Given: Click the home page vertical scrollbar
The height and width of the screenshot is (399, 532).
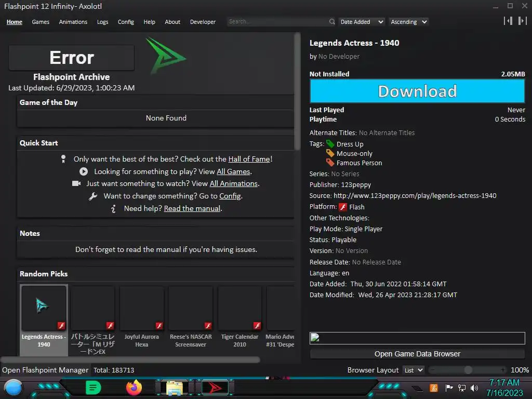Looking at the screenshot, I should (x=297, y=91).
